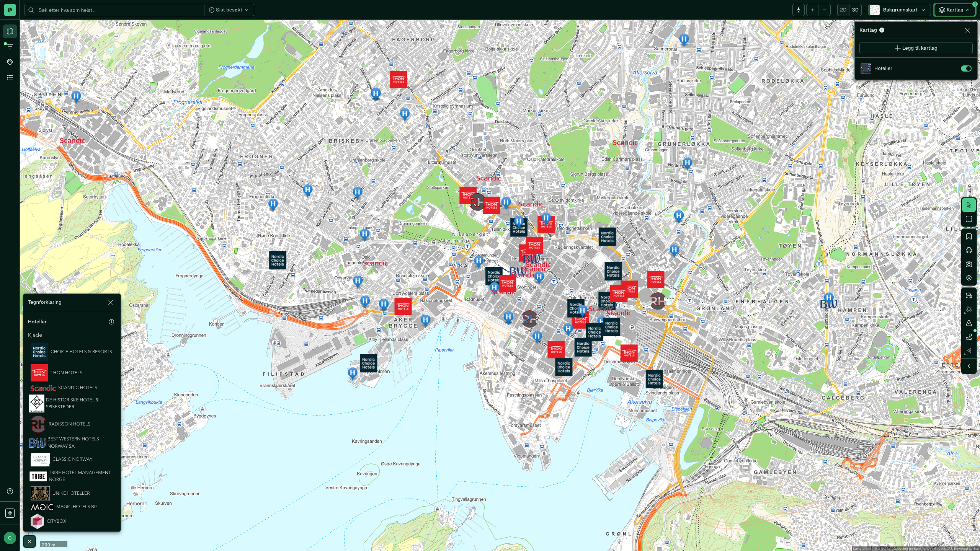Zoom in with the plus button

click(812, 10)
